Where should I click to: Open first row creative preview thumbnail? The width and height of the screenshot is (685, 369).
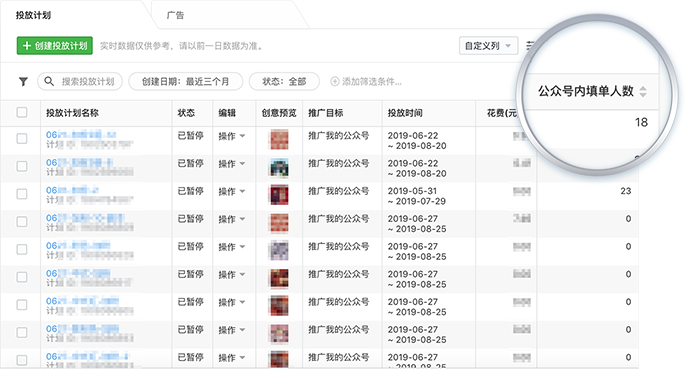[279, 140]
